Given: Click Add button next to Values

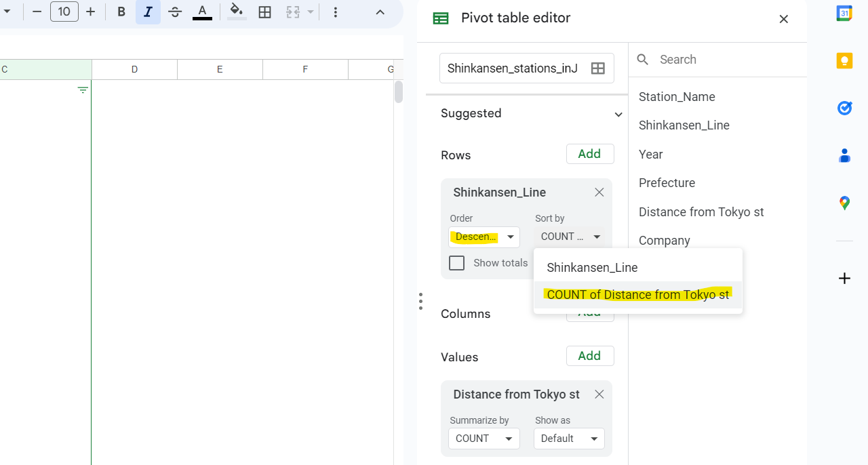Looking at the screenshot, I should (x=589, y=356).
